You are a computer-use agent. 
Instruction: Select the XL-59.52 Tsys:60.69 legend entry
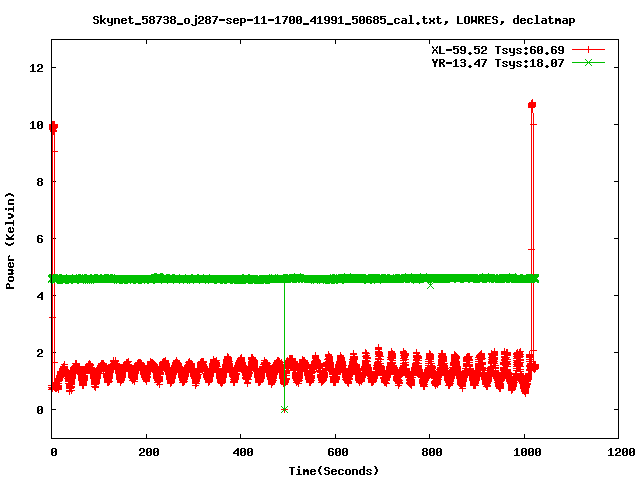click(498, 50)
